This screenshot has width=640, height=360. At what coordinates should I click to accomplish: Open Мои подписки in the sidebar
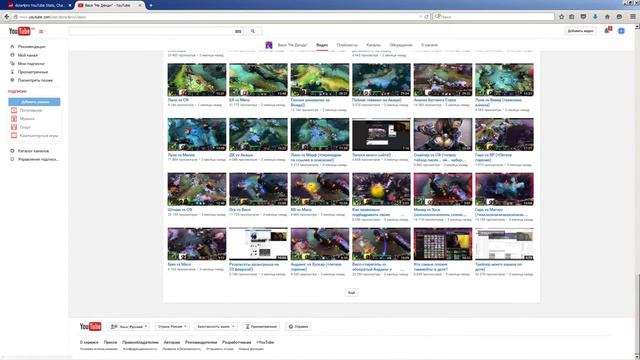31,64
